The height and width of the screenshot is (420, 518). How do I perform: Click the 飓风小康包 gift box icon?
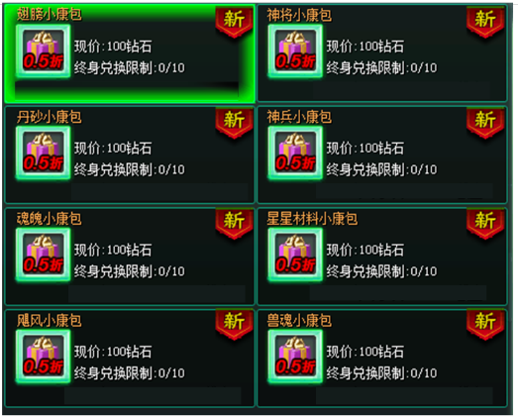[43, 357]
